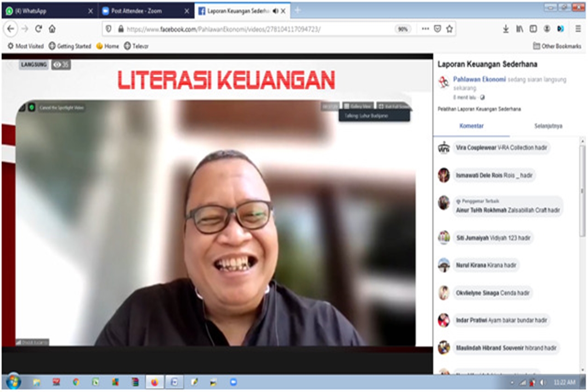Screen dimensions: 588x392
Task: Open the Firefox hamburger menu
Action: click(578, 28)
